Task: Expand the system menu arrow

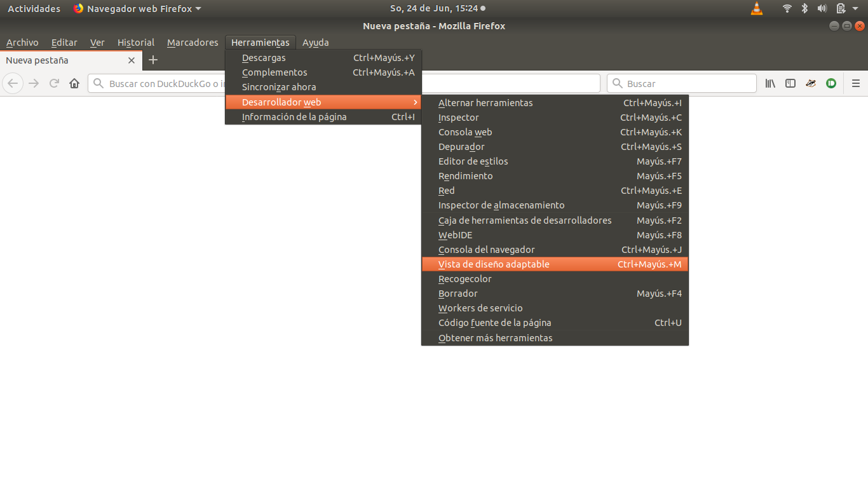Action: pyautogui.click(x=856, y=9)
